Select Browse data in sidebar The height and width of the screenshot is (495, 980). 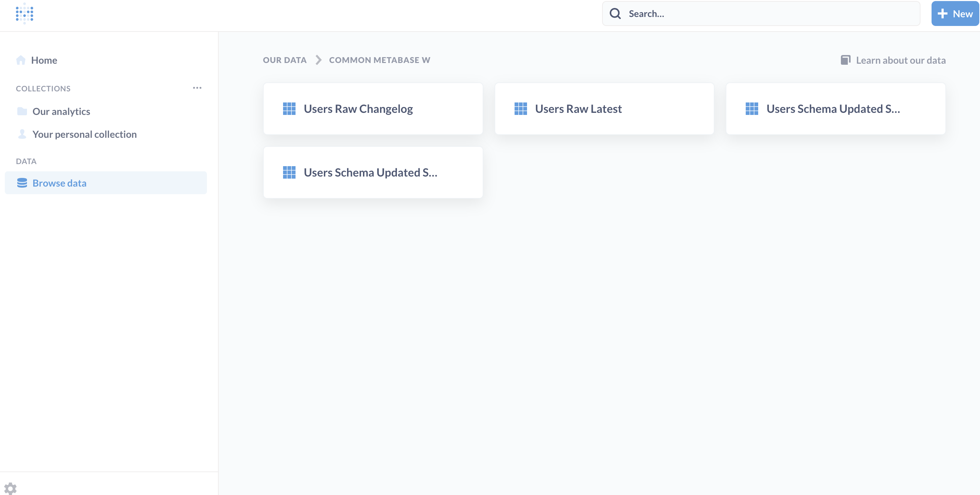tap(106, 183)
